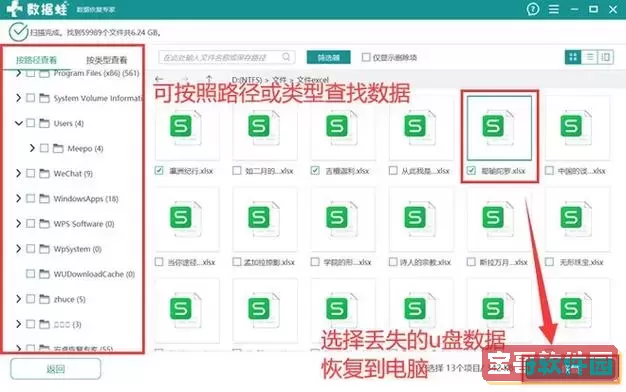Switch to 按类型查看 tab
626x392 pixels.
(107, 60)
